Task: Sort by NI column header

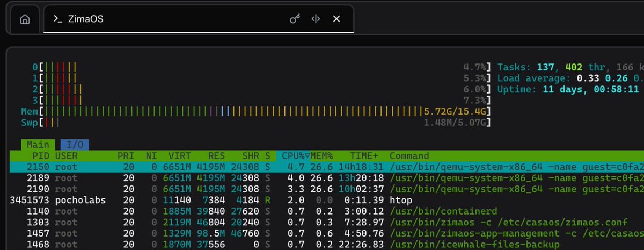Action: pyautogui.click(x=151, y=155)
